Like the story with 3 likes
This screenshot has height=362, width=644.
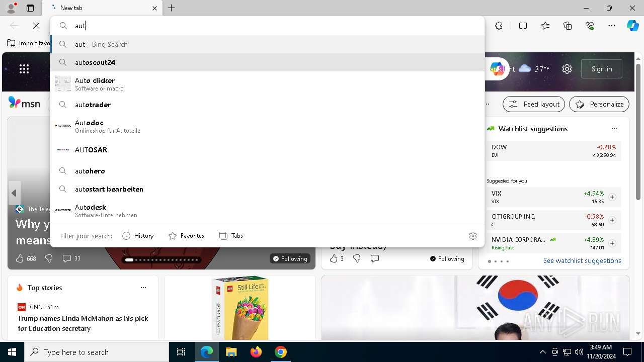tap(337, 258)
